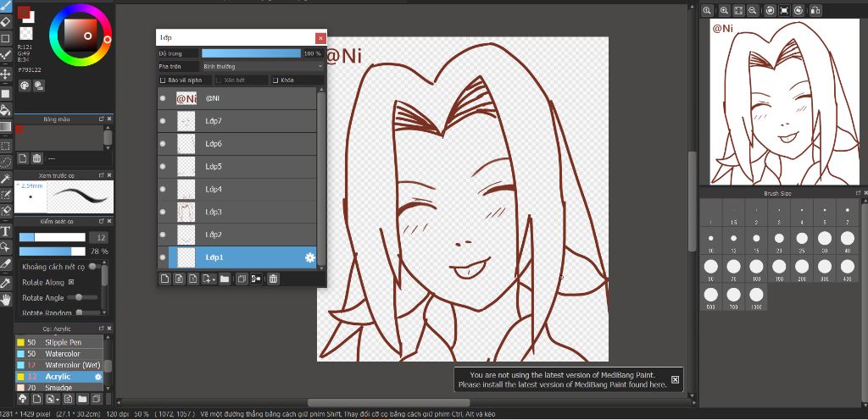Toggle Rotate Along checkbox

(x=71, y=282)
